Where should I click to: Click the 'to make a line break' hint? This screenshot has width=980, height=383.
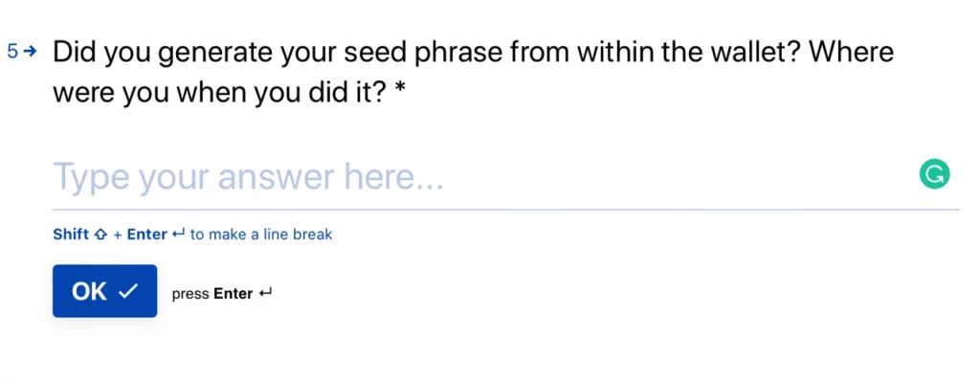coord(261,235)
